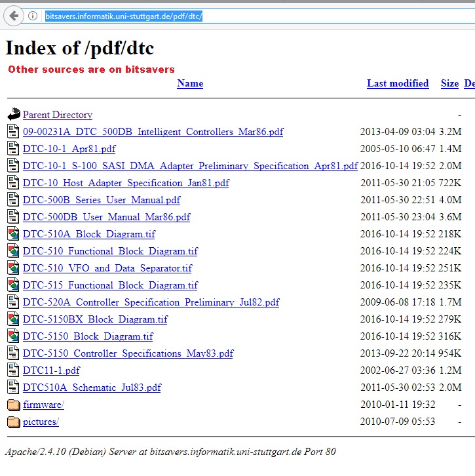Click the site info icon in address bar
Image resolution: width=475 pixels, height=476 pixels.
coord(32,16)
